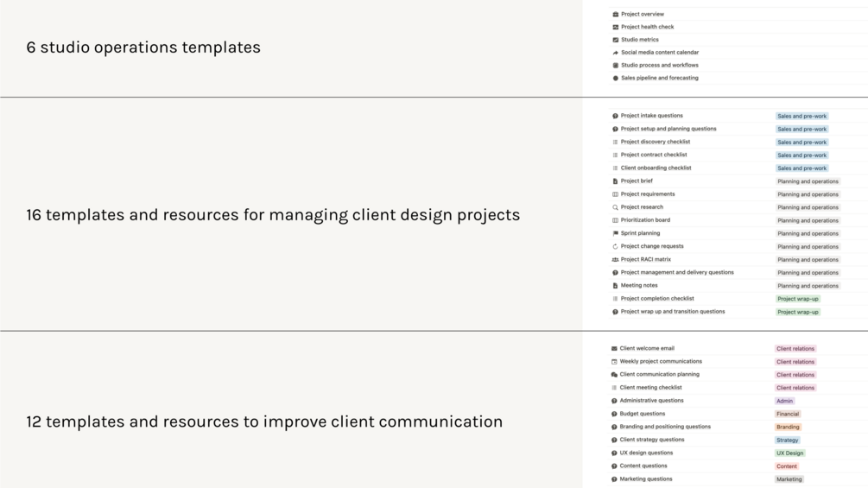Click the question mark icon beside Budget questions
This screenshot has height=488, width=868.
click(614, 414)
